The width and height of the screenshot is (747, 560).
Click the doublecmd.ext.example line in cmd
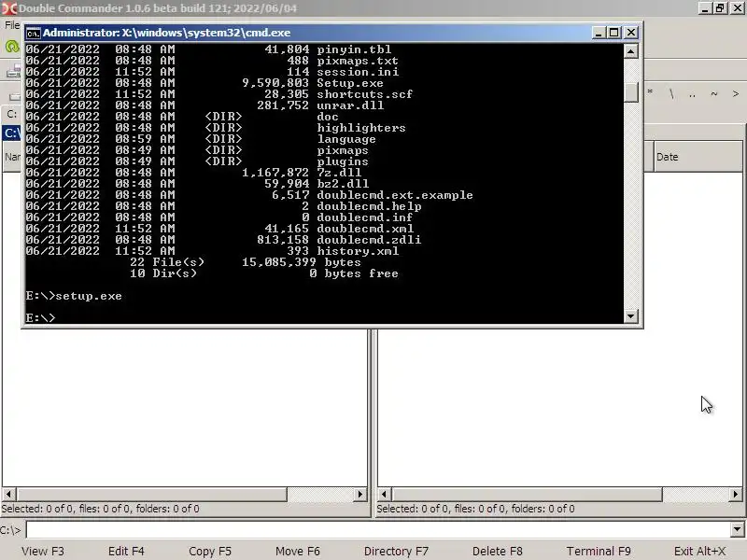pyautogui.click(x=249, y=195)
